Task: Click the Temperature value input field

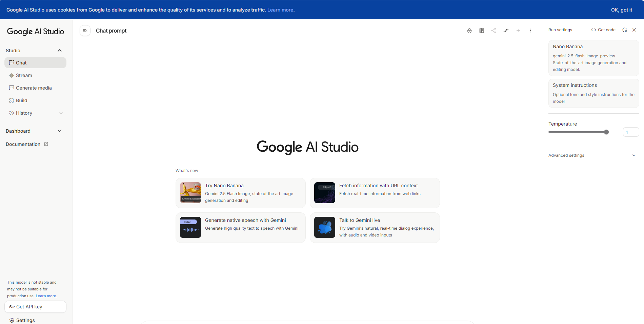Action: [x=631, y=132]
